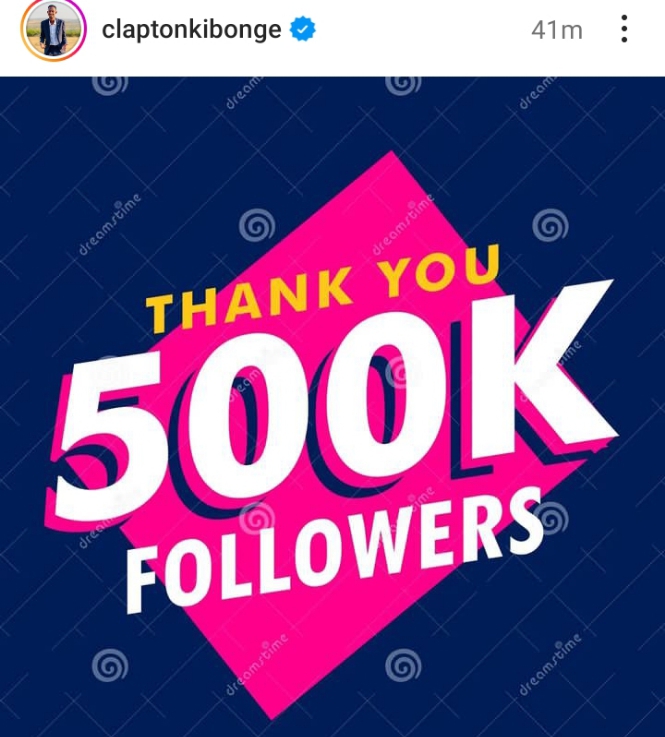665x737 pixels.
Task: Open claptonkibonge's profile picture story
Action: pos(53,30)
